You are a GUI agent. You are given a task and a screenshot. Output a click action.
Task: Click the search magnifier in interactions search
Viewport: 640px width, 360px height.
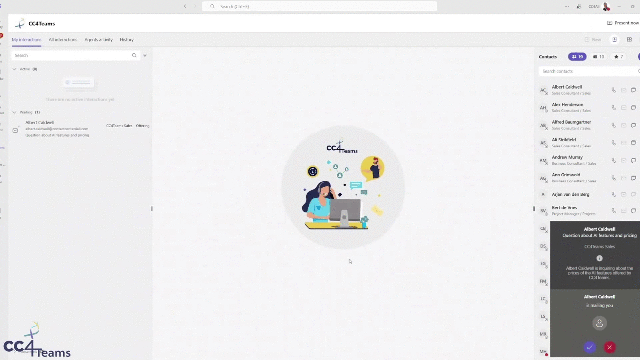click(134, 55)
